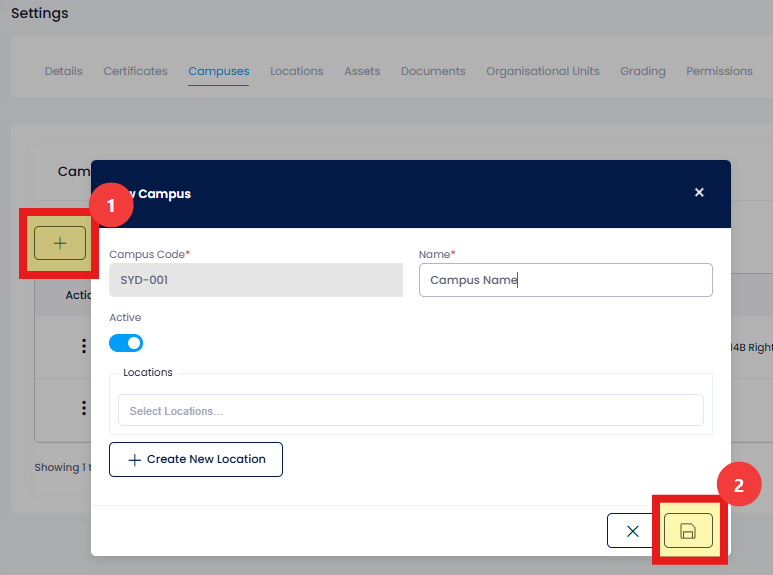Focus the campus Name input field
Viewport: 773px width, 575px height.
coord(565,280)
